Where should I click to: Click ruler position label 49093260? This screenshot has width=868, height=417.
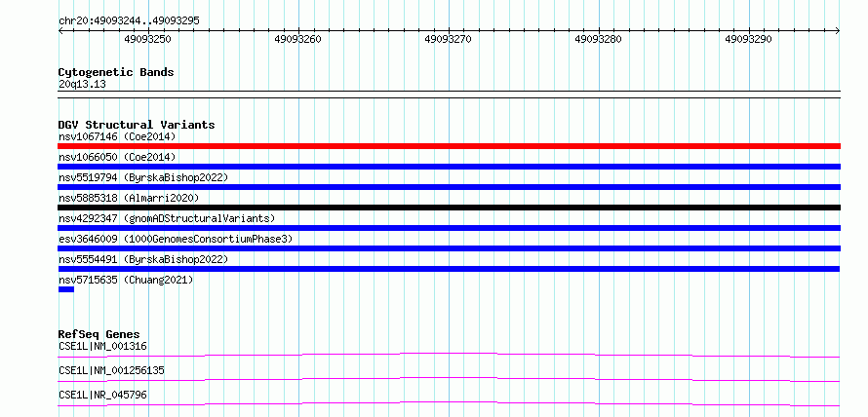(297, 39)
